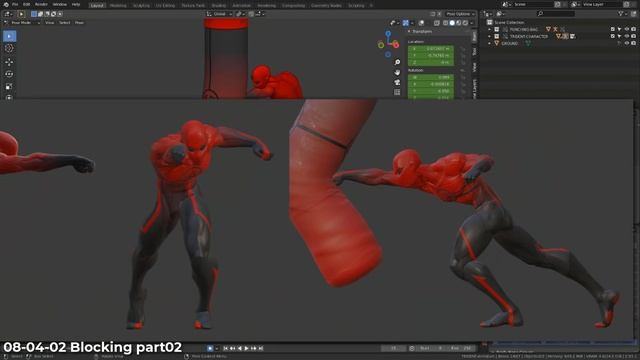The width and height of the screenshot is (640, 360).
Task: Open outliner display mode dropdown
Action: click(489, 14)
